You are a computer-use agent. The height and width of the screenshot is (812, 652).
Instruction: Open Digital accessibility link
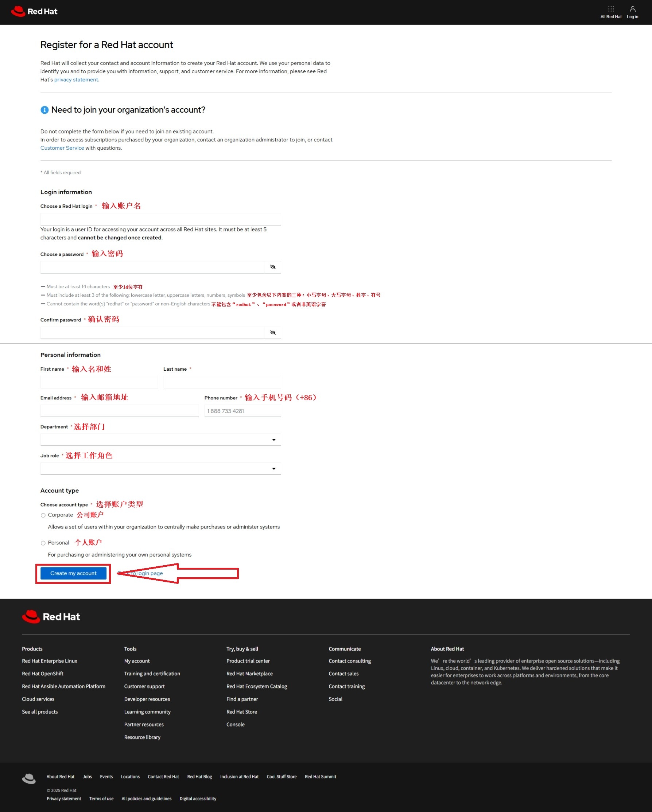[198, 799]
